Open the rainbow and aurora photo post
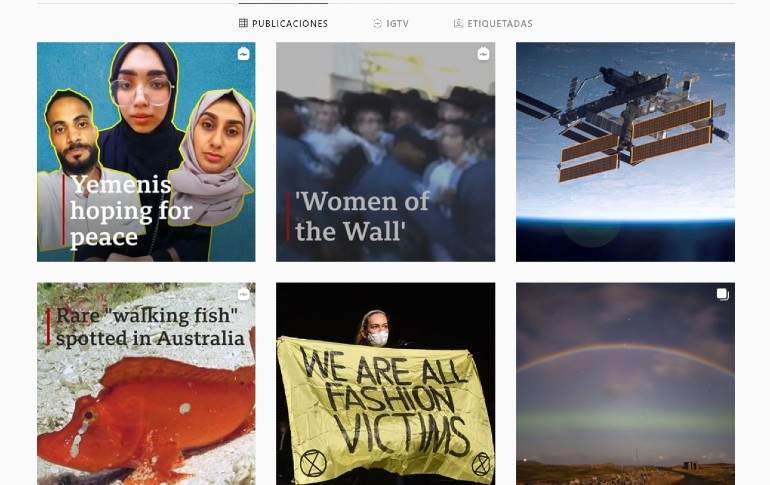Image resolution: width=770 pixels, height=485 pixels. (x=625, y=383)
